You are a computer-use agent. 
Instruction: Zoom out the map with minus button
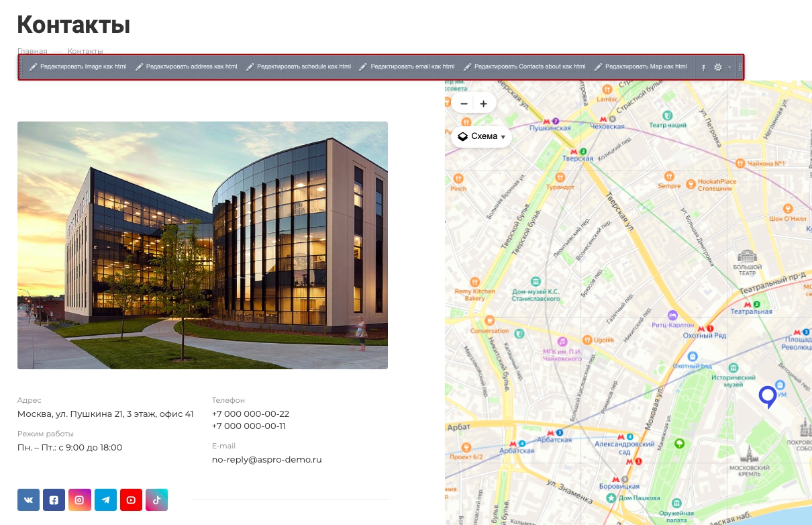click(x=464, y=103)
